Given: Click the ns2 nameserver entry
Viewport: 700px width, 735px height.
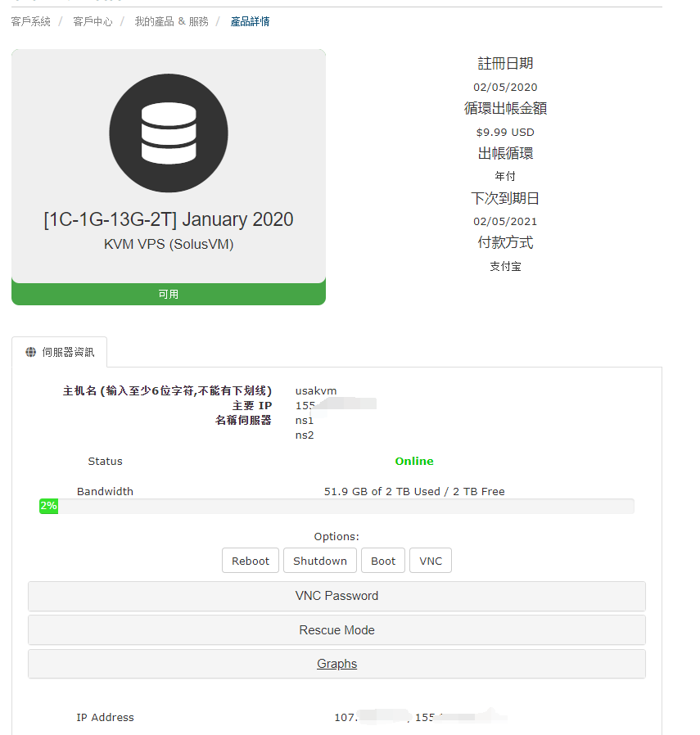Looking at the screenshot, I should tap(305, 435).
